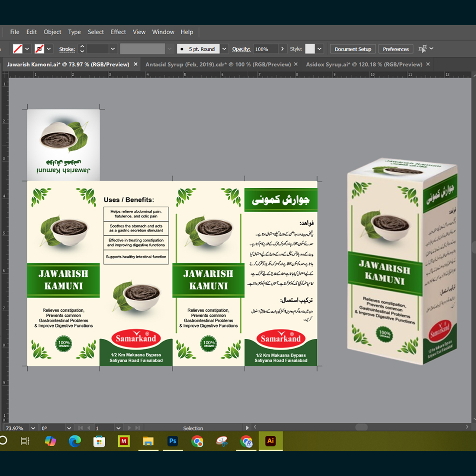This screenshot has width=476, height=476.
Task: Select the 3D box mockup image
Action: coord(402,261)
